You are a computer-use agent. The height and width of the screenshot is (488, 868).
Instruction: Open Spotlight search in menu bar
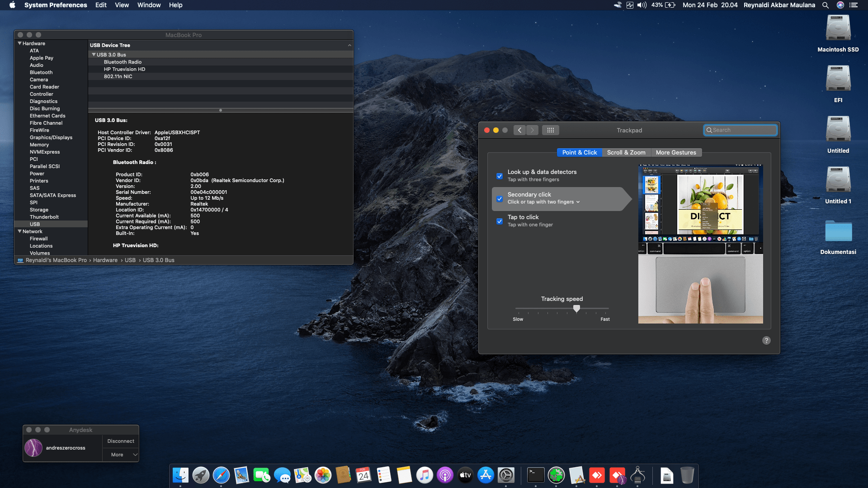[826, 5]
